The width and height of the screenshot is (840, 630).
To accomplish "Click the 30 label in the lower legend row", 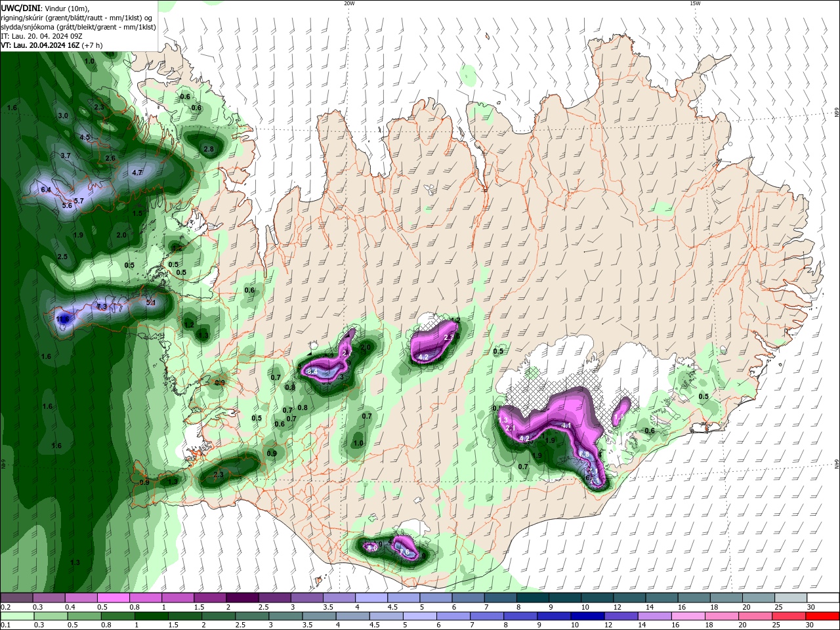I will 811,625.
